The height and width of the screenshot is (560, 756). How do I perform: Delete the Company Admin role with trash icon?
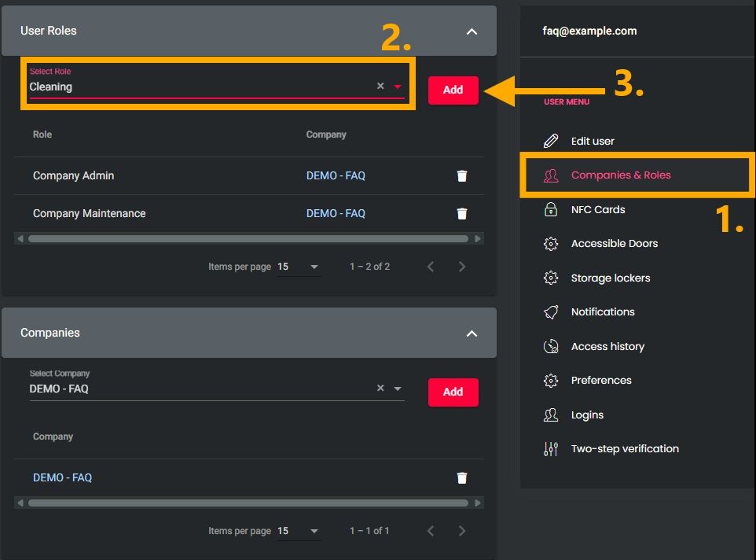coord(462,176)
